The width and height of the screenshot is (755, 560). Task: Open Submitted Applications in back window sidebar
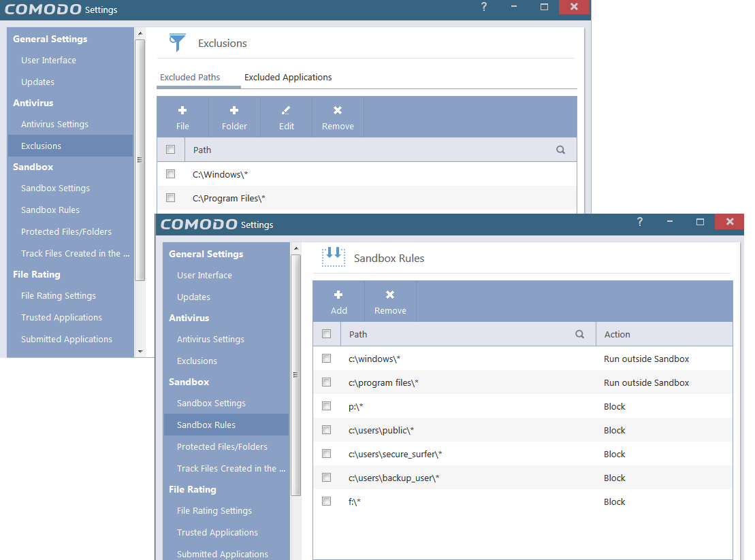[67, 339]
